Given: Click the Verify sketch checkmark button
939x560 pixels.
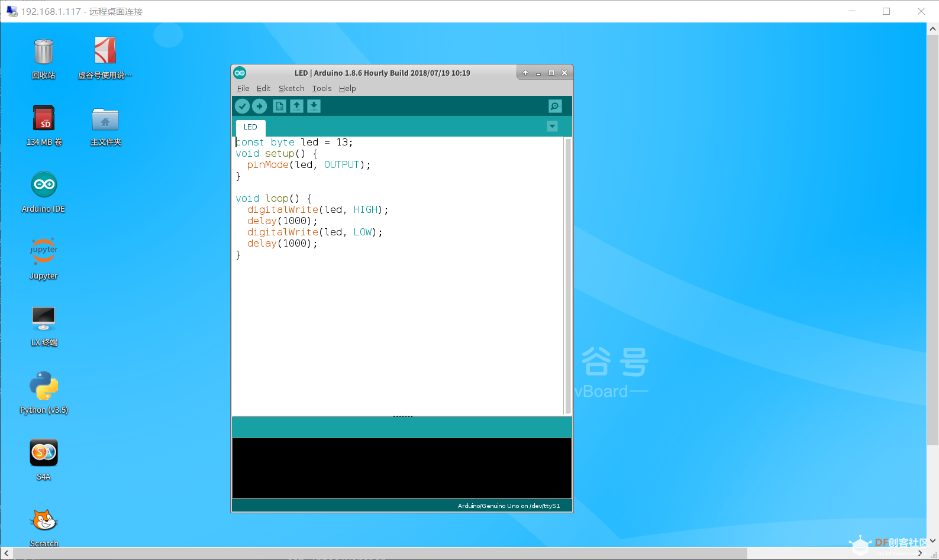Looking at the screenshot, I should coord(242,106).
